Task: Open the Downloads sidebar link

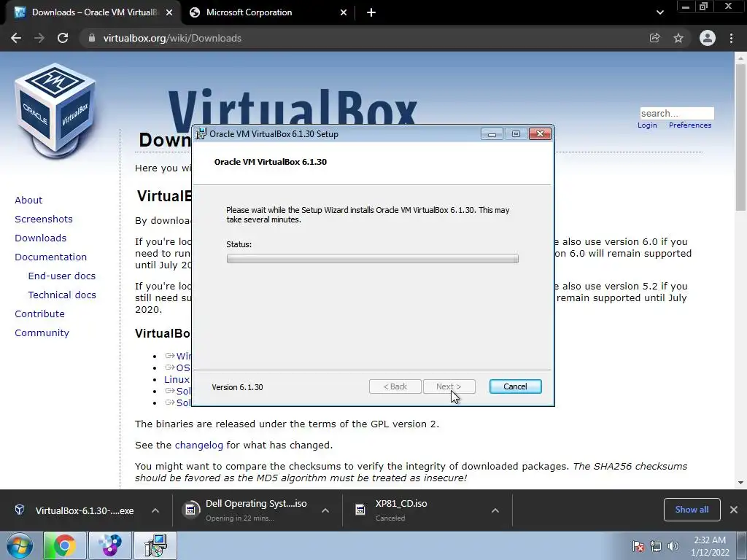Action: pyautogui.click(x=41, y=238)
